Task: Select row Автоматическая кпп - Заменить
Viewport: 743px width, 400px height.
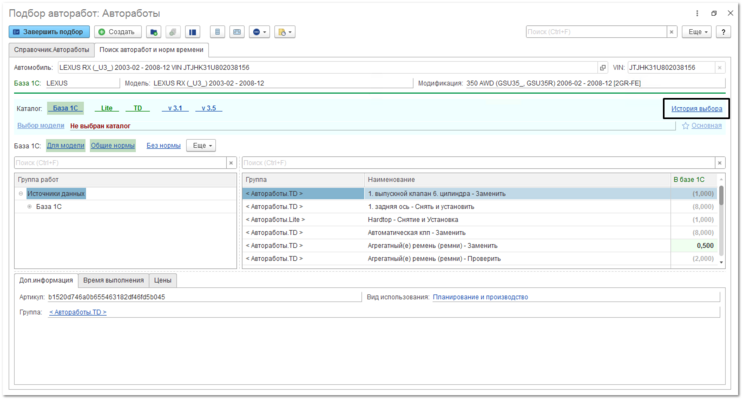Action: [480, 233]
